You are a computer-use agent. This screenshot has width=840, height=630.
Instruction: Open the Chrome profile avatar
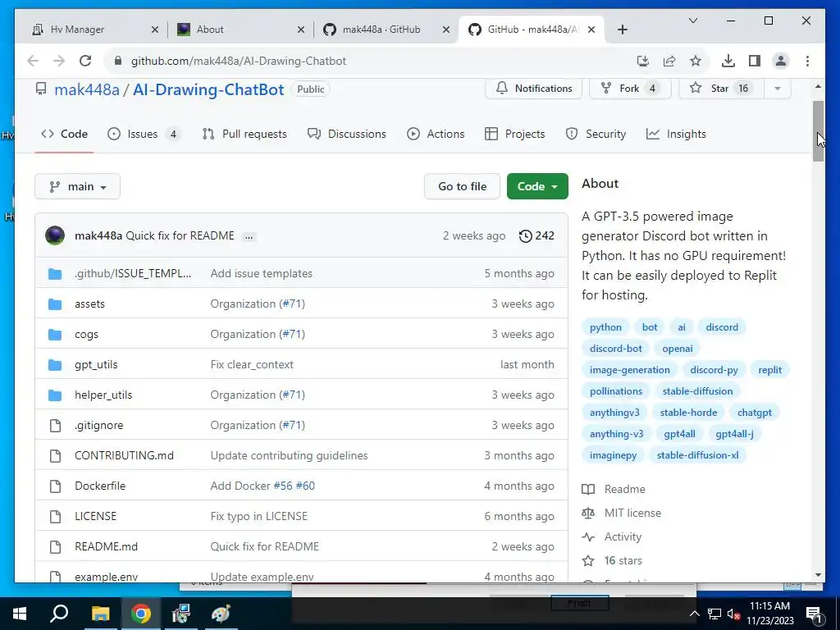click(781, 61)
